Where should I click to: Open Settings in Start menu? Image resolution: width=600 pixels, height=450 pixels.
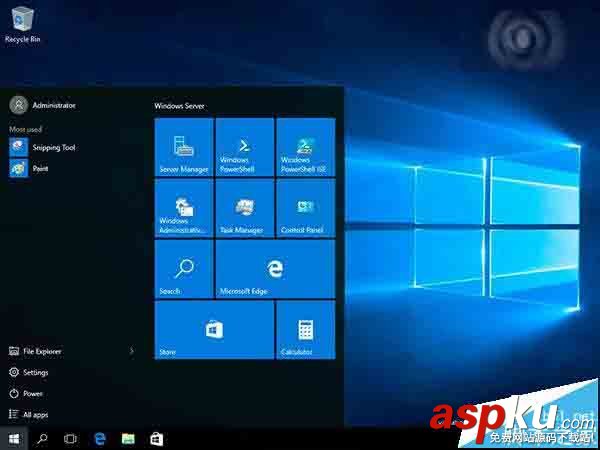pyautogui.click(x=29, y=372)
